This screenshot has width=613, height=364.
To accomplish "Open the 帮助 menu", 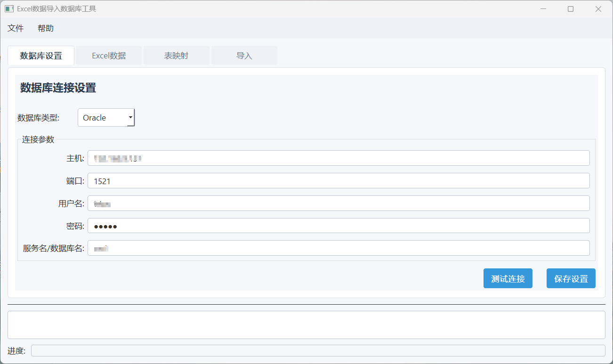I will (46, 28).
